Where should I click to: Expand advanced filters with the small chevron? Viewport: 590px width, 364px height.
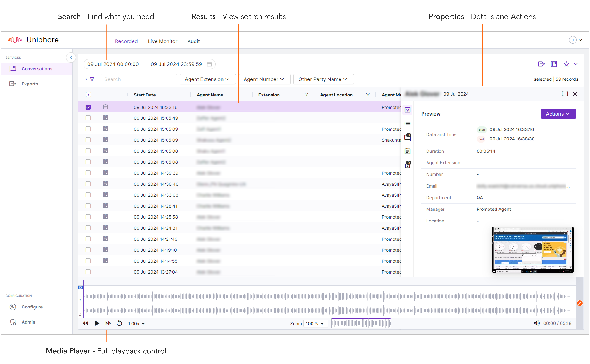(86, 79)
